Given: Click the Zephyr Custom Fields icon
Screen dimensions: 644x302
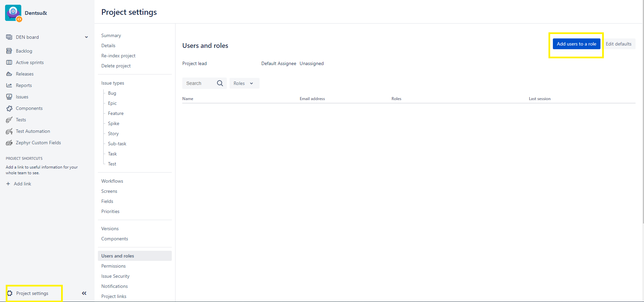Looking at the screenshot, I should point(9,143).
